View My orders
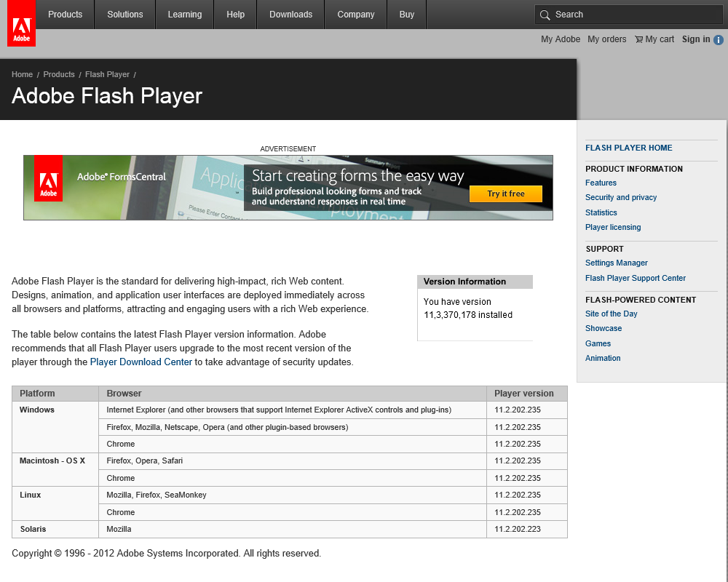The height and width of the screenshot is (582, 728). point(607,39)
